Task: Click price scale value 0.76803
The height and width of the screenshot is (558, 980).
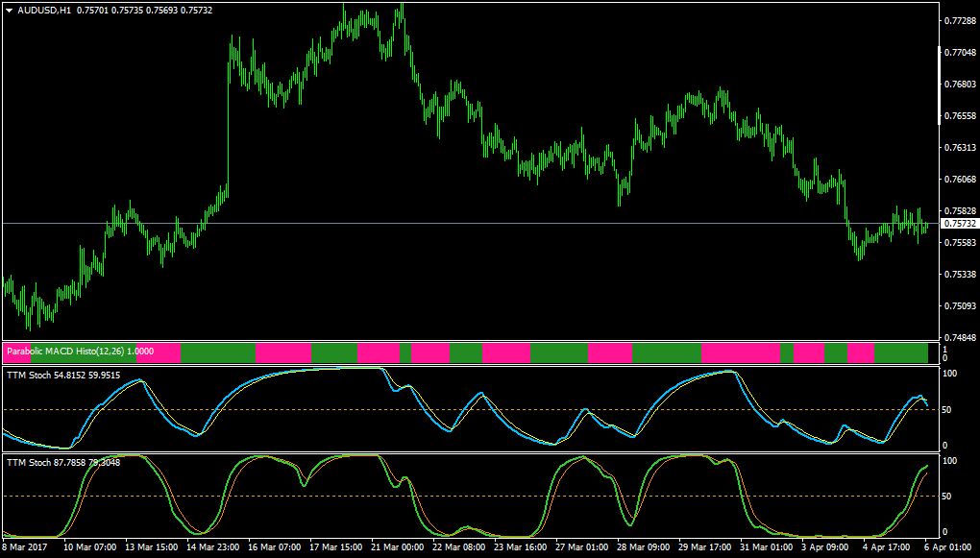Action: pyautogui.click(x=960, y=84)
